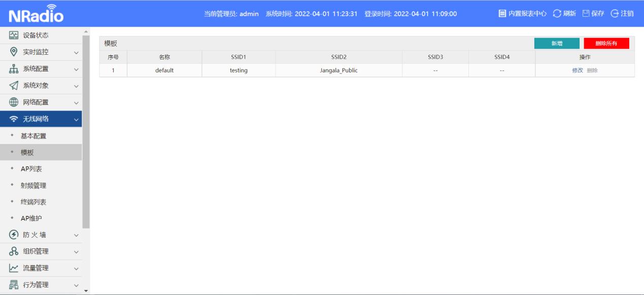Collapse the 无线网络 menu chevron
Viewport: 644px width, 295px height.
point(76,120)
